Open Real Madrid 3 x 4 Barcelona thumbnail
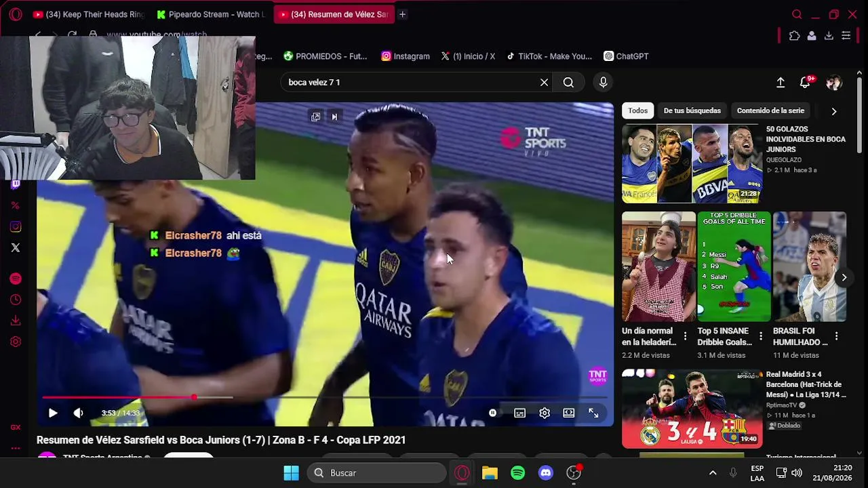 (x=692, y=409)
